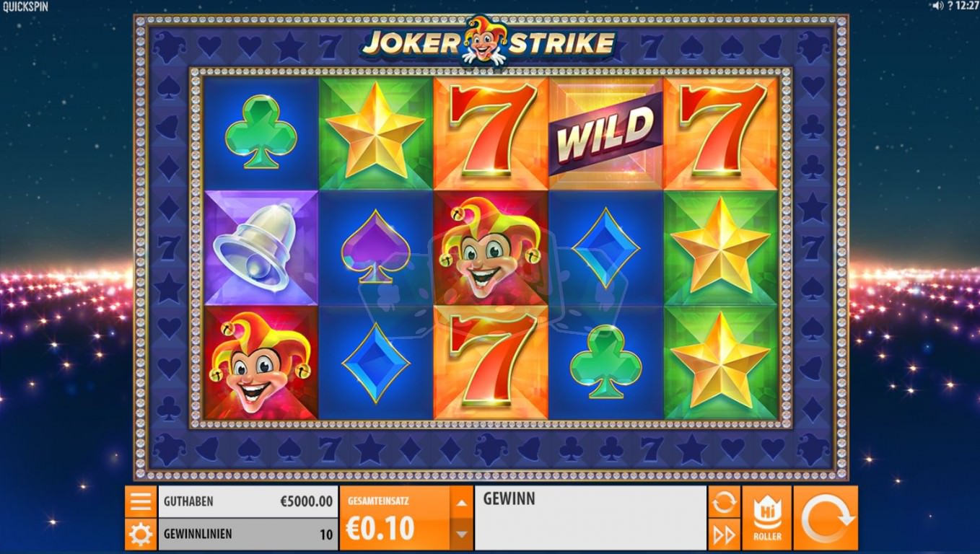Click the Guthaben balance field
980x554 pixels.
(248, 501)
